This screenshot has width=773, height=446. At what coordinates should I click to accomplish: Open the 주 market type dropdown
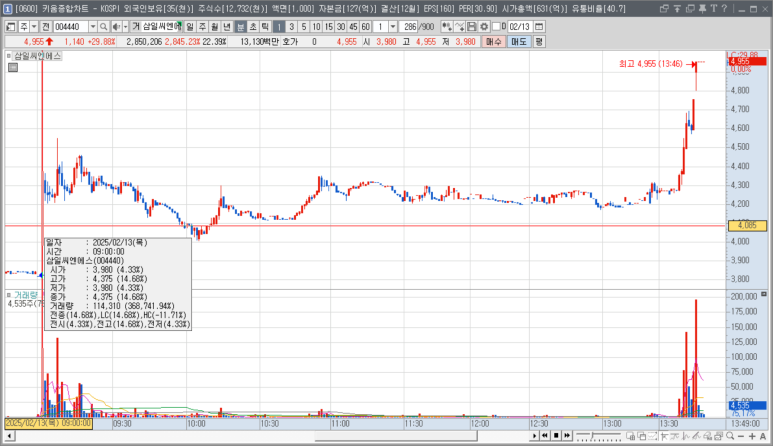click(x=34, y=27)
